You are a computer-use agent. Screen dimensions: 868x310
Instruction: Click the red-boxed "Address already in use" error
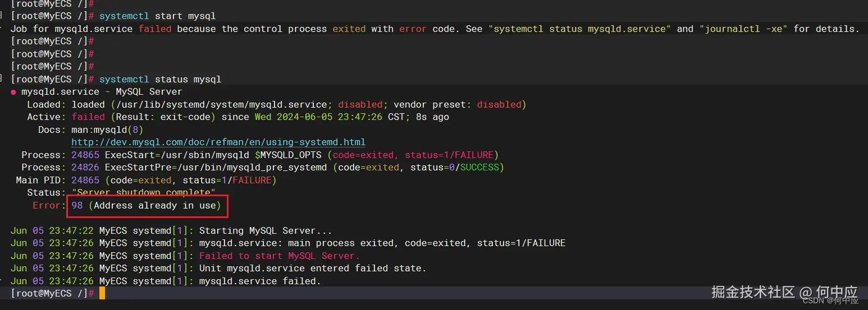(148, 206)
